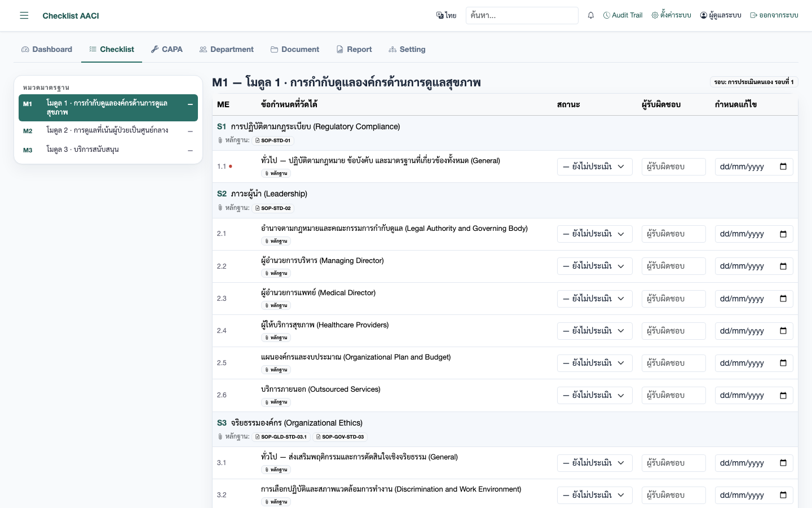The width and height of the screenshot is (812, 508).
Task: Open the Audit Trail link
Action: tap(623, 15)
